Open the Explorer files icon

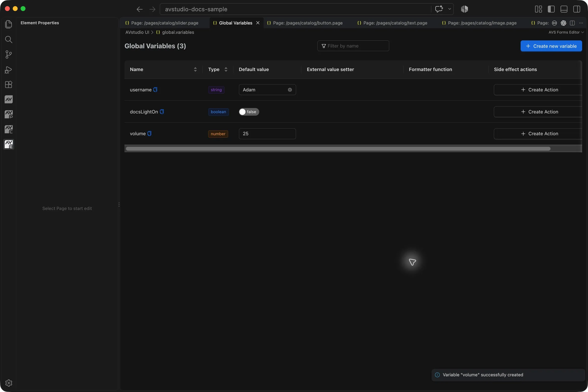(x=9, y=24)
